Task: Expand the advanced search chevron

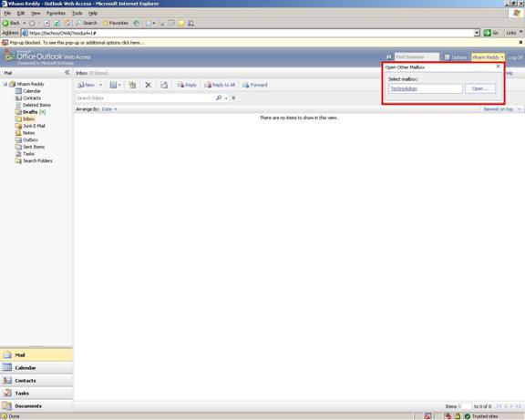Action: pyautogui.click(x=233, y=98)
